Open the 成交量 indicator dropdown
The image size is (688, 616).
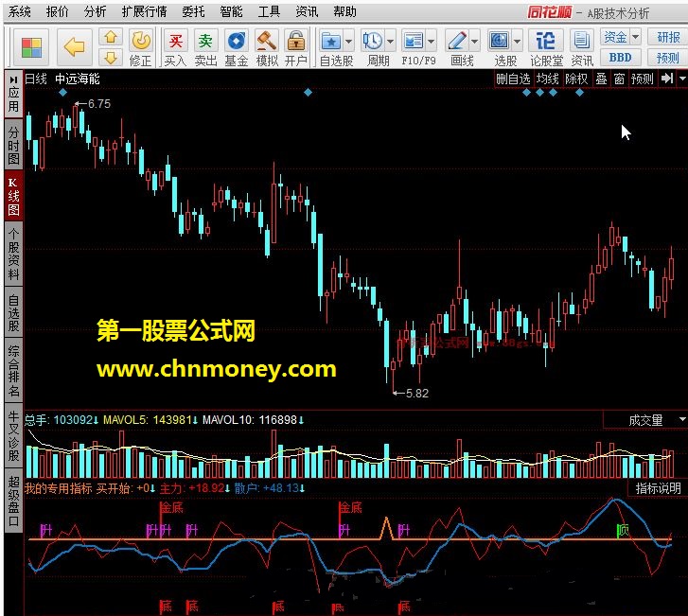point(682,419)
